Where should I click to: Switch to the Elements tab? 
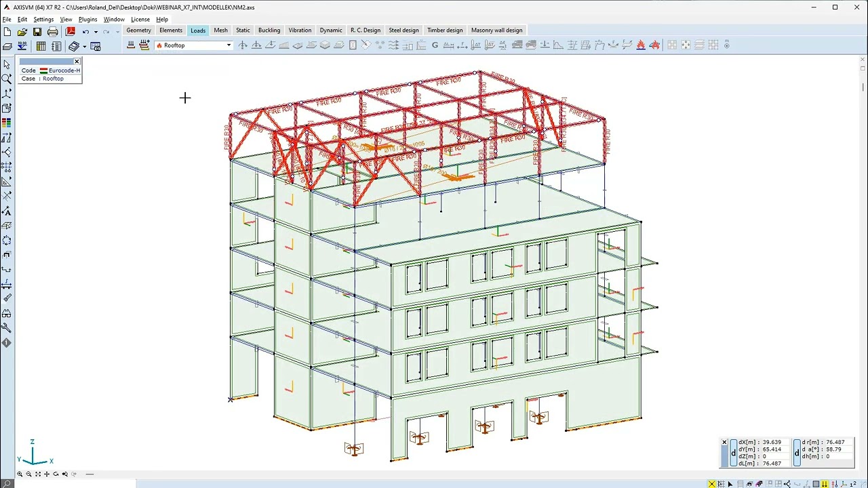click(171, 30)
